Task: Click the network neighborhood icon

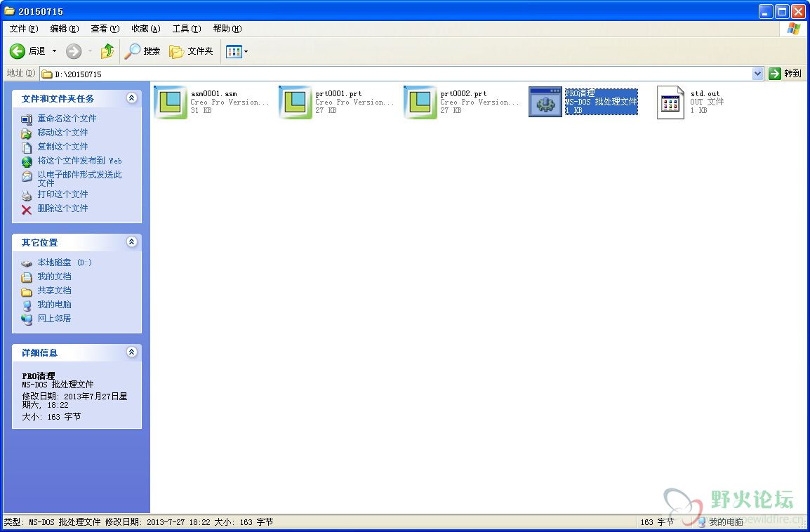Action: [27, 320]
